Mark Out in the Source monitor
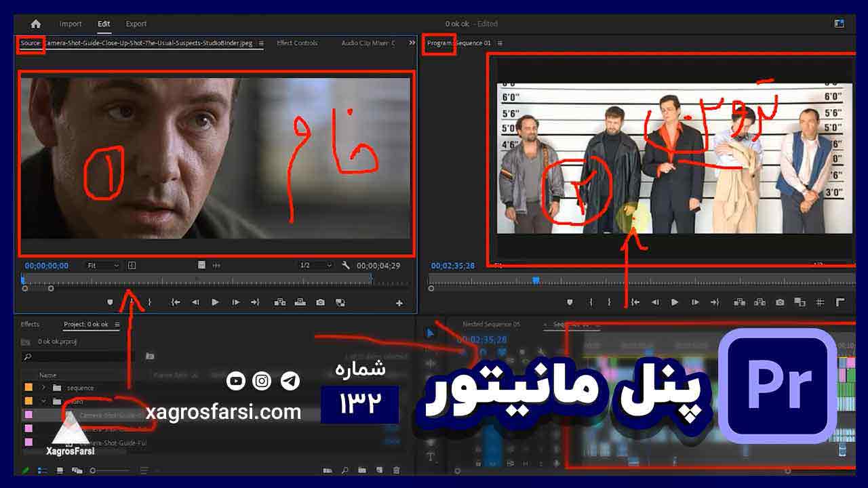 point(149,302)
